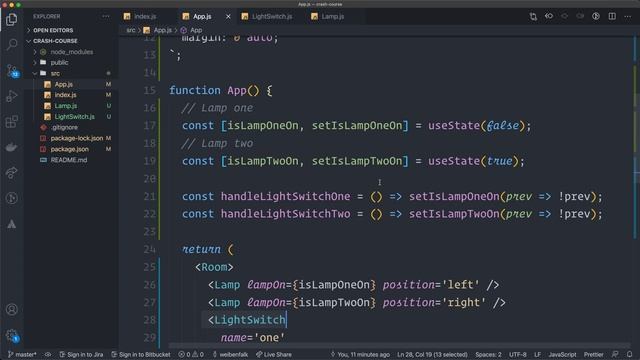Image resolution: width=640 pixels, height=360 pixels.
Task: Click the src breadcrumb segment
Action: (131, 30)
